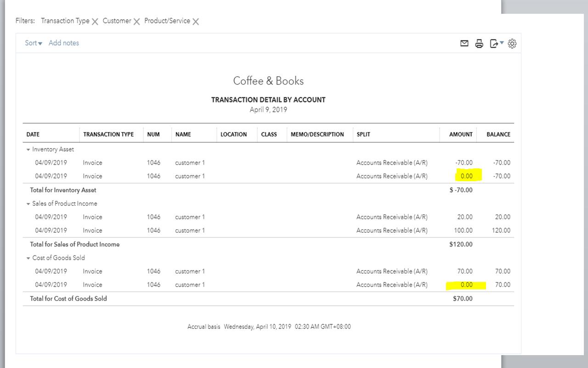This screenshot has height=368, width=588.
Task: Click the DATE column header
Action: tap(33, 134)
